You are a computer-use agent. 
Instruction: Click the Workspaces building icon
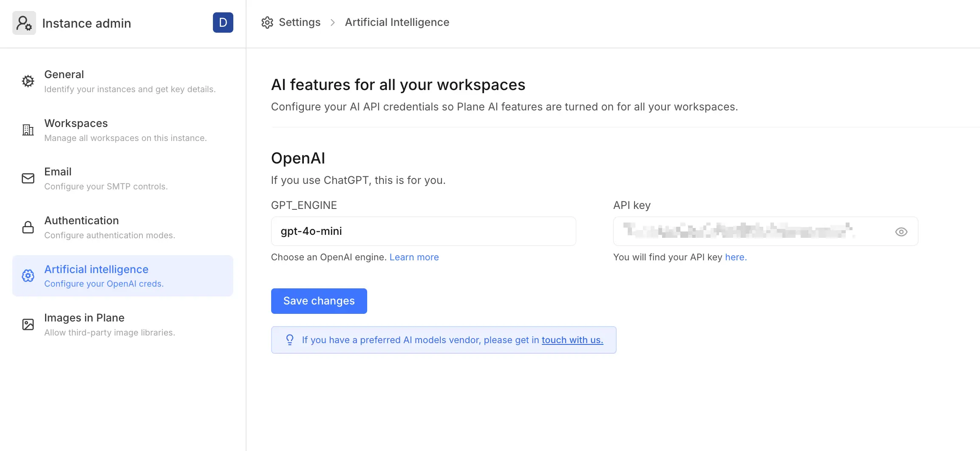pyautogui.click(x=28, y=130)
